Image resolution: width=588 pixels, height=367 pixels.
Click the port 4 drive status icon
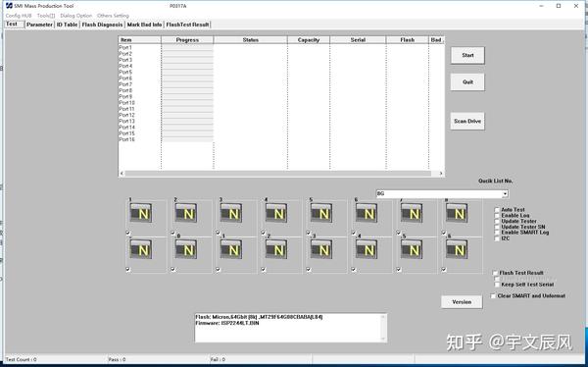pyautogui.click(x=276, y=213)
